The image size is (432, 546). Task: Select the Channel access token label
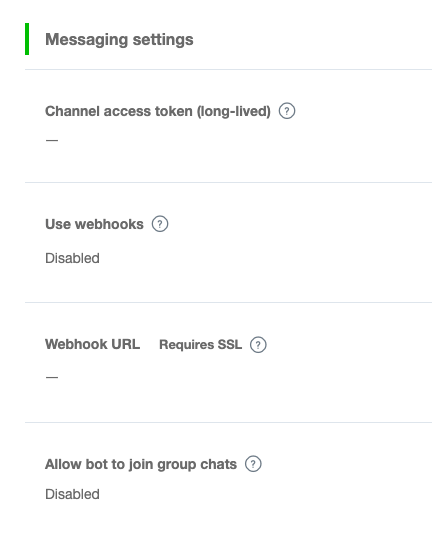click(x=158, y=111)
